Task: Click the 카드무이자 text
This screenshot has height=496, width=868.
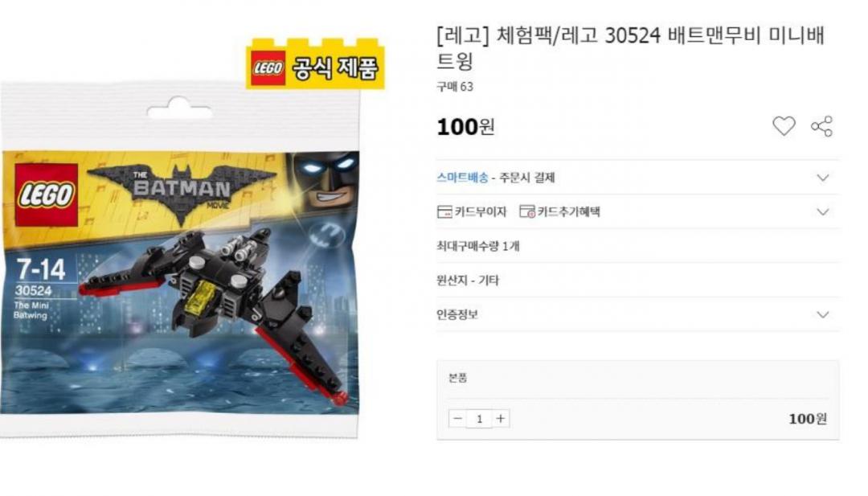Action: tap(481, 211)
